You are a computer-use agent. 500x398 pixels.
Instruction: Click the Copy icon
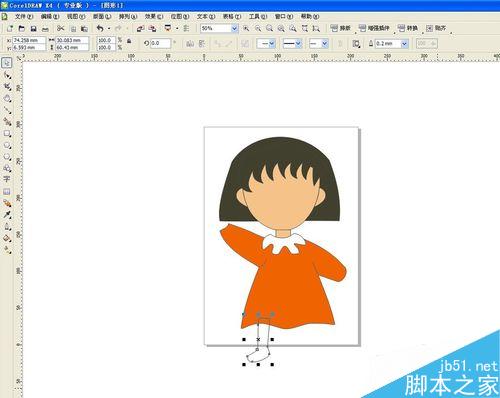[73, 29]
